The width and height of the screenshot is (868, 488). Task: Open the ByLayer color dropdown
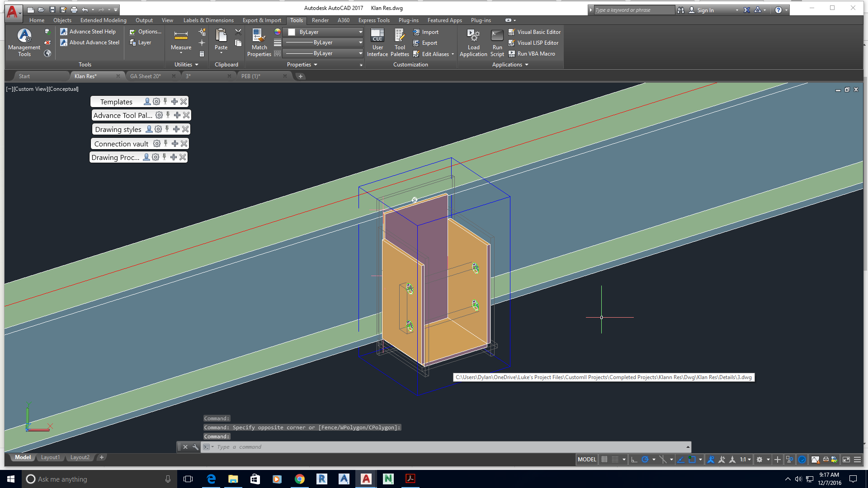click(359, 32)
